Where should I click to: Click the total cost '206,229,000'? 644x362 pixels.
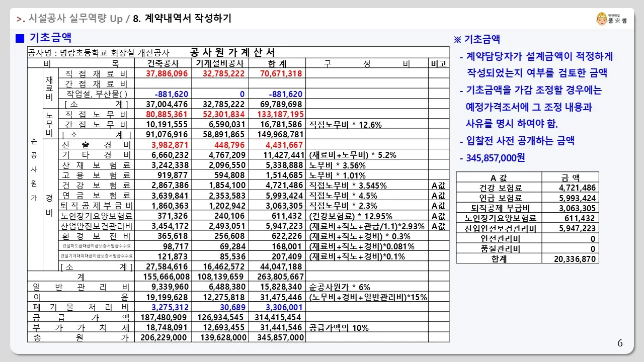tap(164, 338)
